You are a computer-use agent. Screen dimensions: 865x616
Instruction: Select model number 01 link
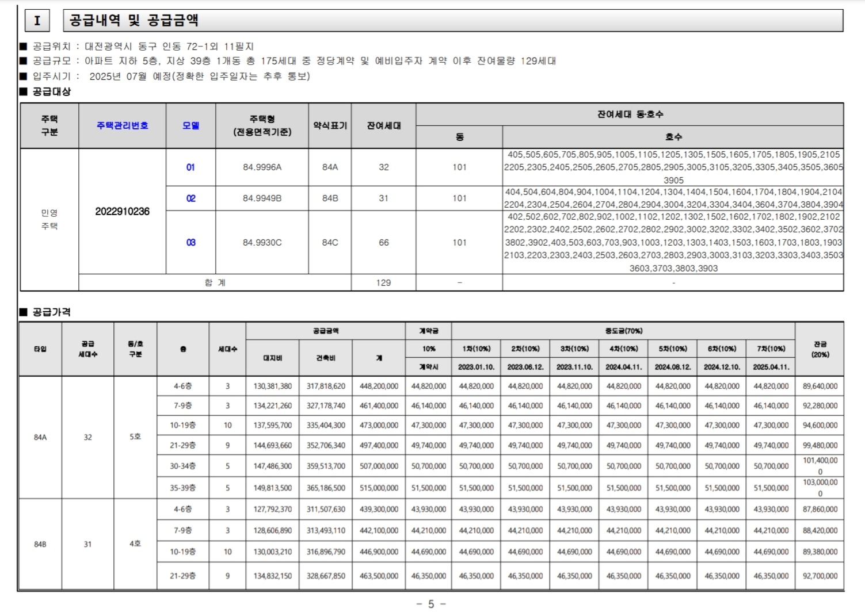click(190, 167)
